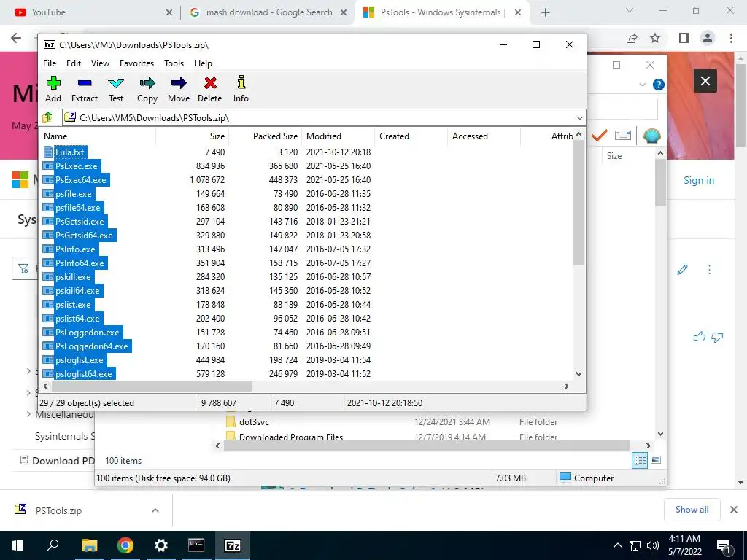Click the Chrome share page icon

(x=632, y=38)
